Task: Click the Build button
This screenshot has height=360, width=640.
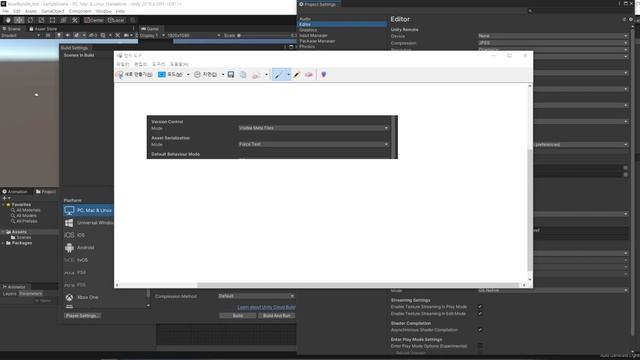Action: (x=238, y=316)
